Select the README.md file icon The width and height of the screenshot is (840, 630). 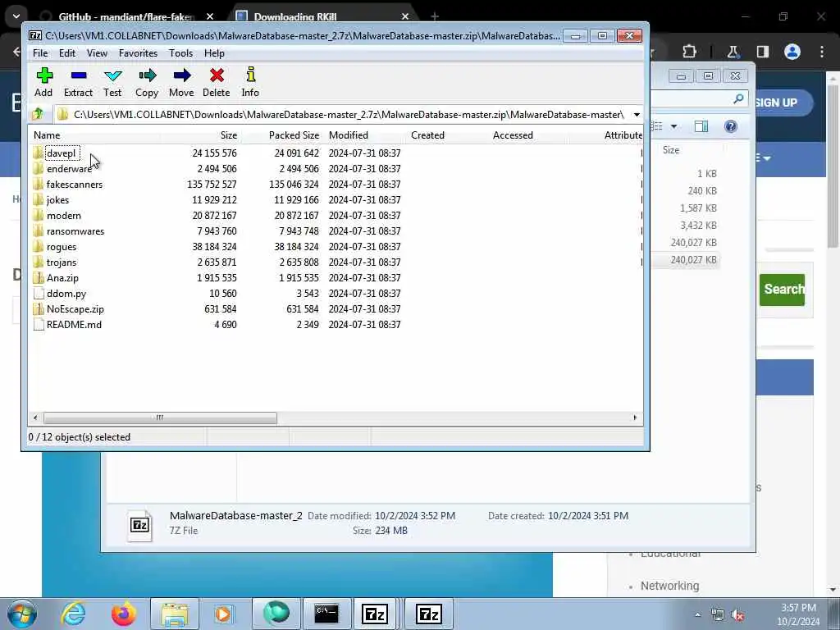coord(38,325)
